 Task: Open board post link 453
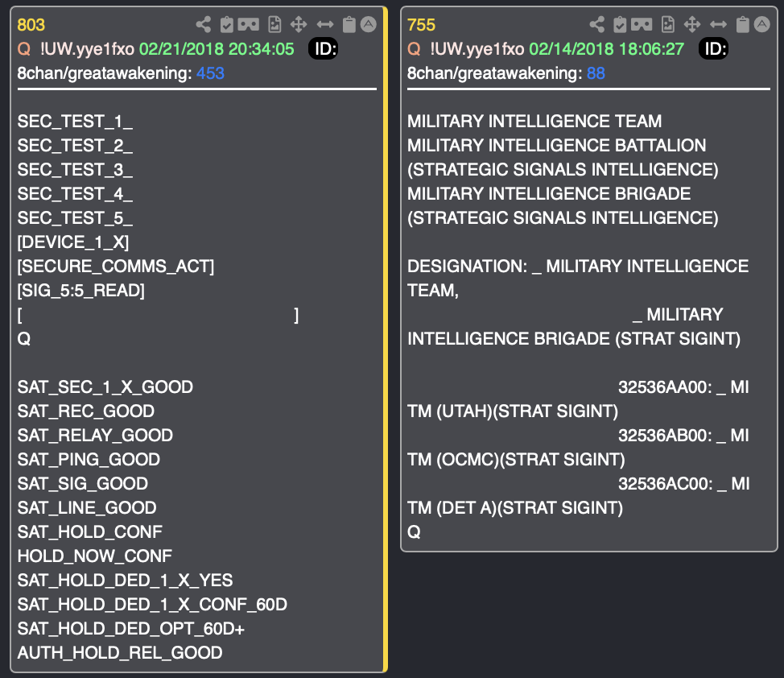pos(210,73)
